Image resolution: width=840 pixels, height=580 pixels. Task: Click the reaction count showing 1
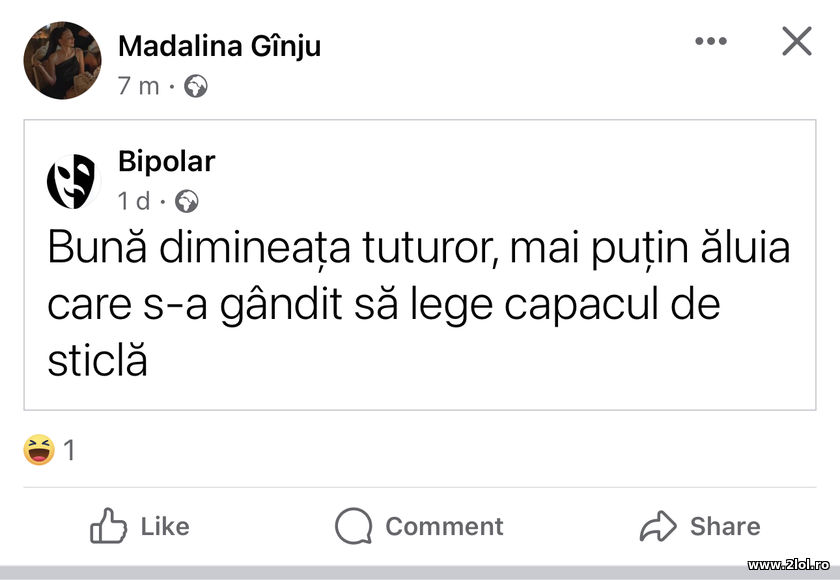point(69,450)
